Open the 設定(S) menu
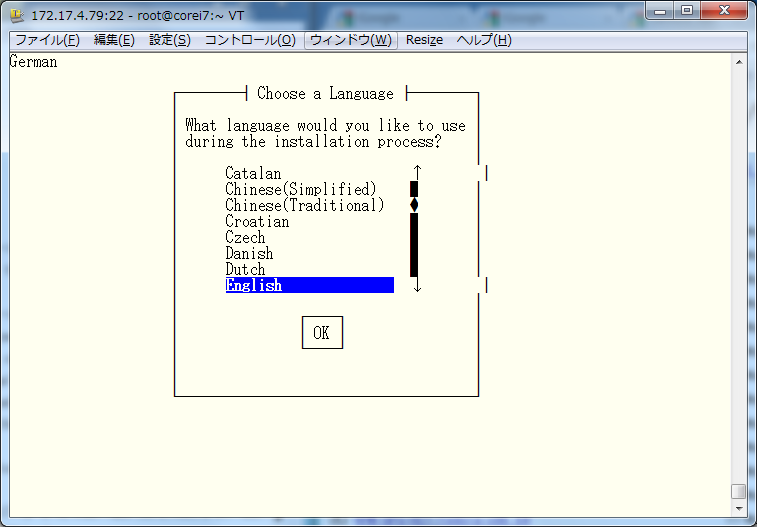757x527 pixels. pyautogui.click(x=170, y=40)
